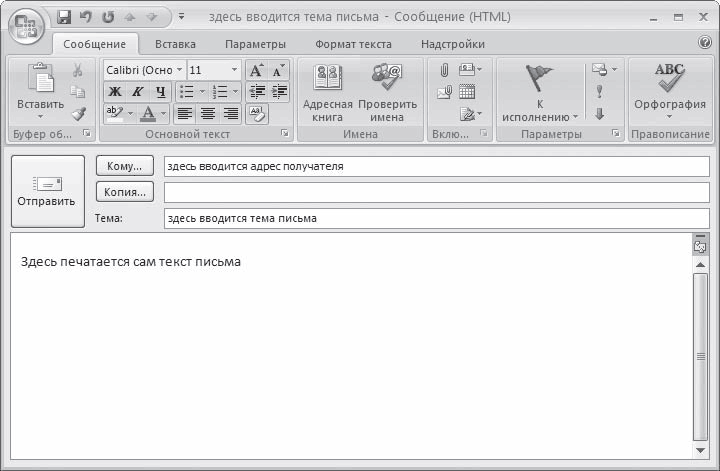Decrease paragraph indent

click(x=257, y=92)
